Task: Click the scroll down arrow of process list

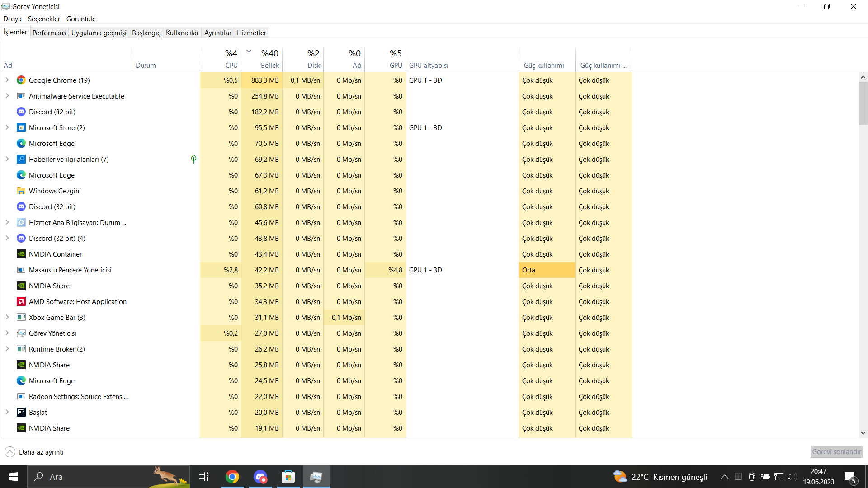Action: click(x=863, y=433)
